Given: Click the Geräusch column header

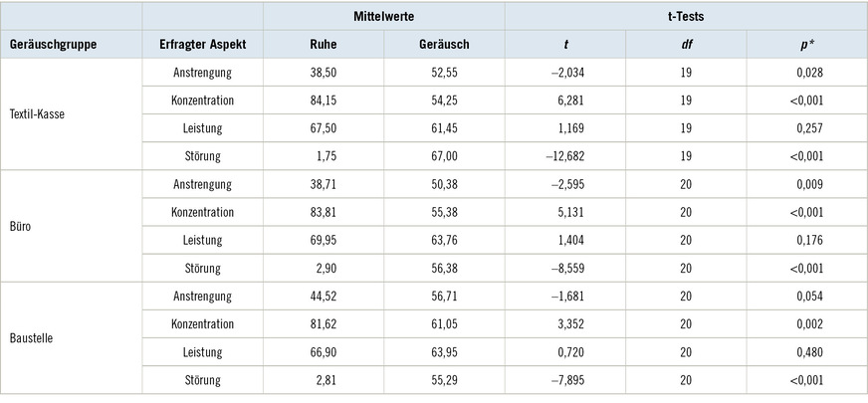Looking at the screenshot, I should click(443, 45).
